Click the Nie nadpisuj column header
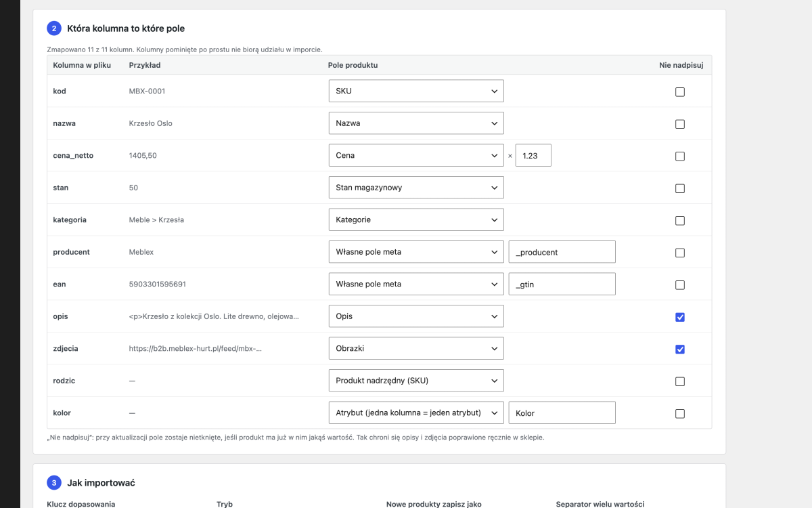Viewport: 812px width, 508px height. pyautogui.click(x=680, y=65)
